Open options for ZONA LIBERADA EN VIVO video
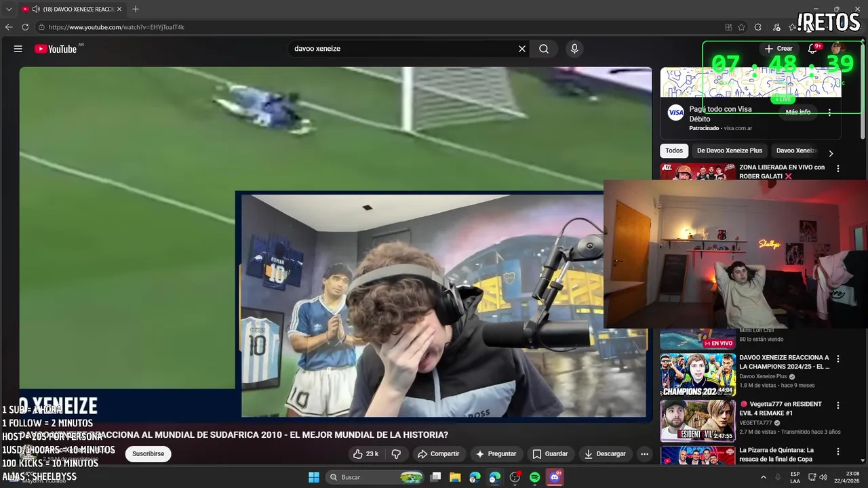This screenshot has width=868, height=488. (x=838, y=168)
